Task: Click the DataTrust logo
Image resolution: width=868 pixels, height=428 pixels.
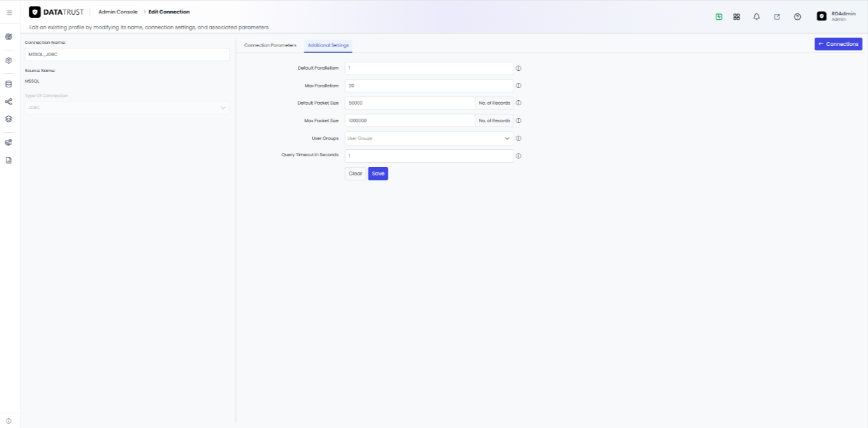Action: point(56,12)
